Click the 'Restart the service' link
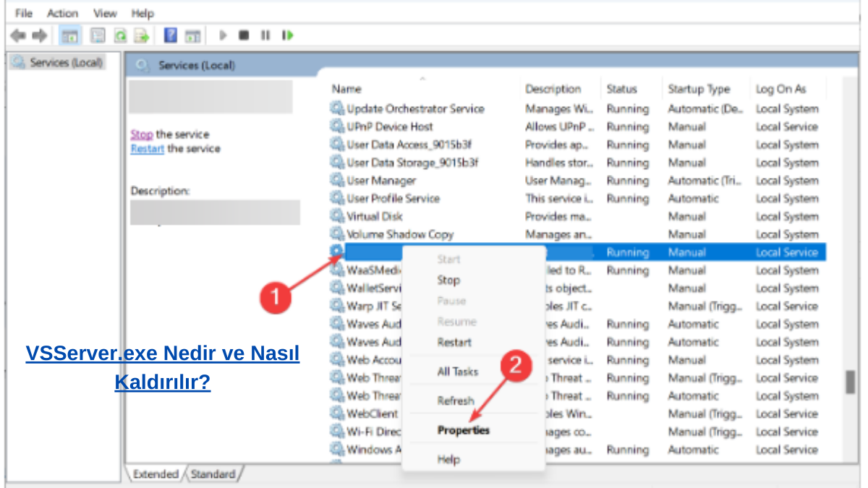This screenshot has width=868, height=488. (x=148, y=149)
